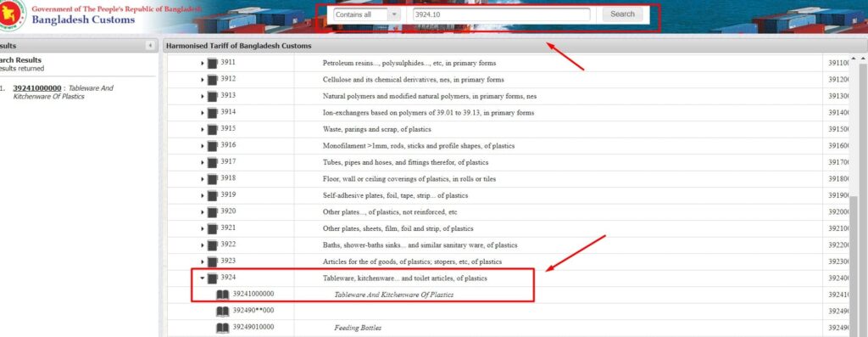Click the open-book icon for 39249010000
This screenshot has width=868, height=337.
223,329
